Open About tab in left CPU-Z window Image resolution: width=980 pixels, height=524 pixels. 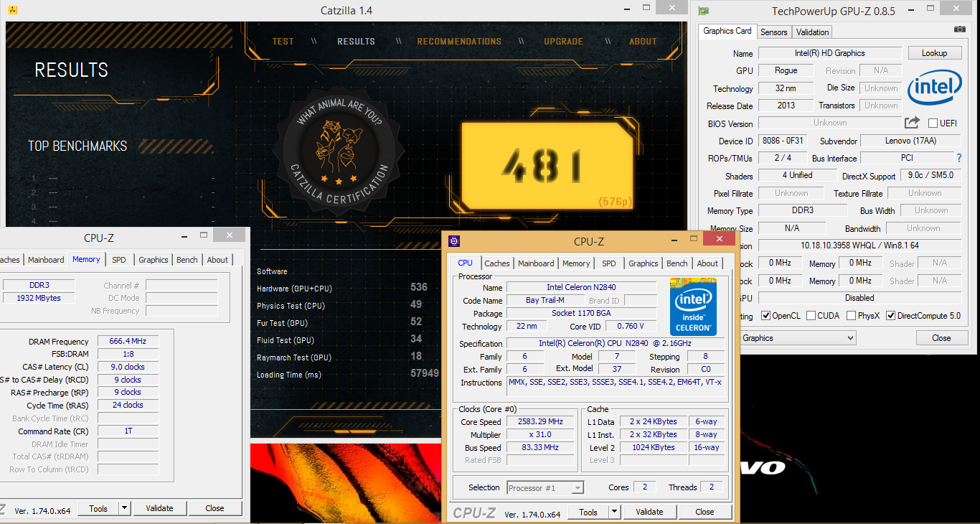(217, 260)
